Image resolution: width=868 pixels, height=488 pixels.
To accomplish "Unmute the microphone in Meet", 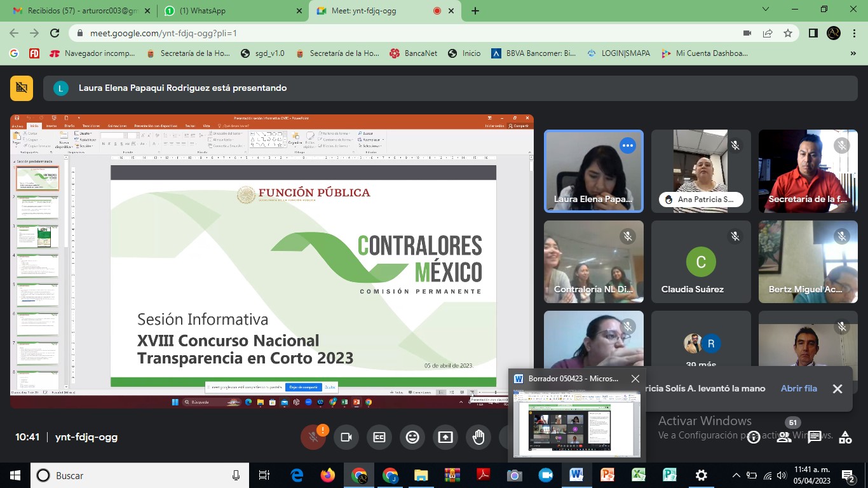I will coord(313,437).
